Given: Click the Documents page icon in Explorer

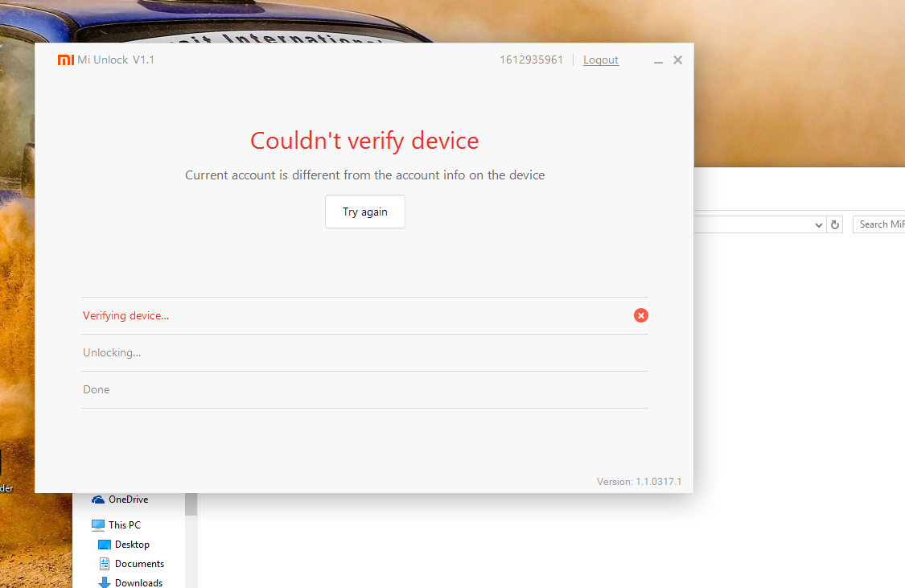Looking at the screenshot, I should pos(105,564).
